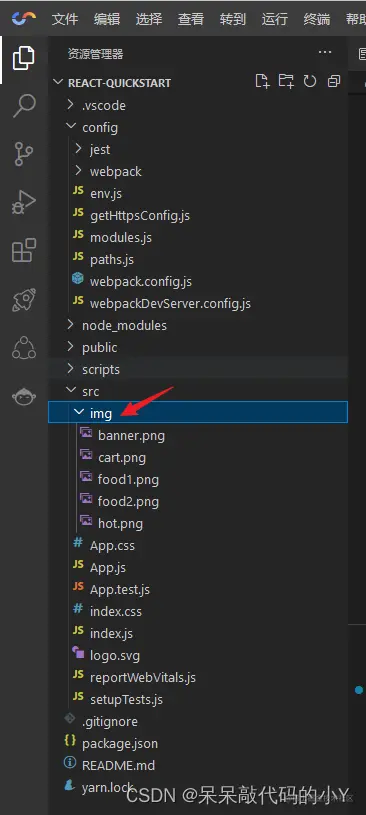Click the New File icon in explorer header
The height and width of the screenshot is (815, 366).
point(263,81)
